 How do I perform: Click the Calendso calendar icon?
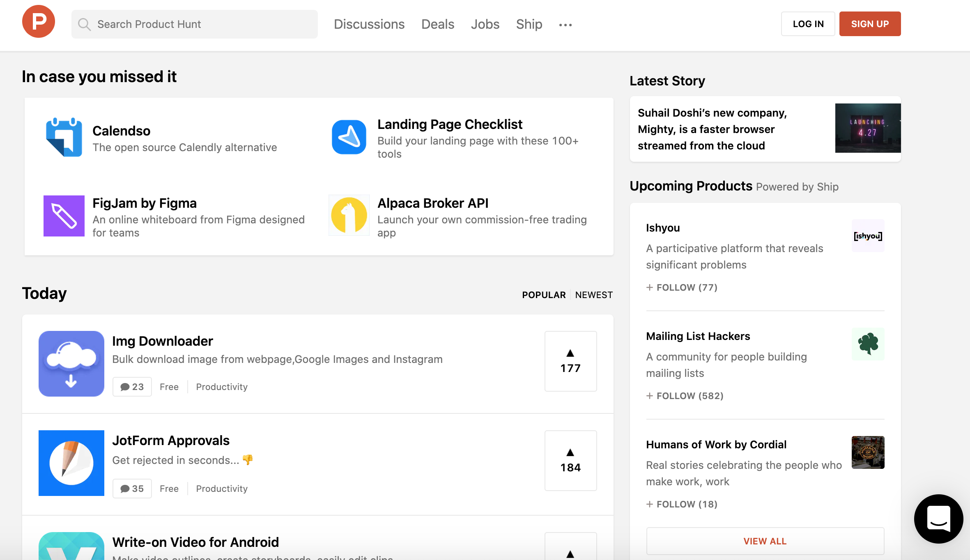click(x=64, y=137)
